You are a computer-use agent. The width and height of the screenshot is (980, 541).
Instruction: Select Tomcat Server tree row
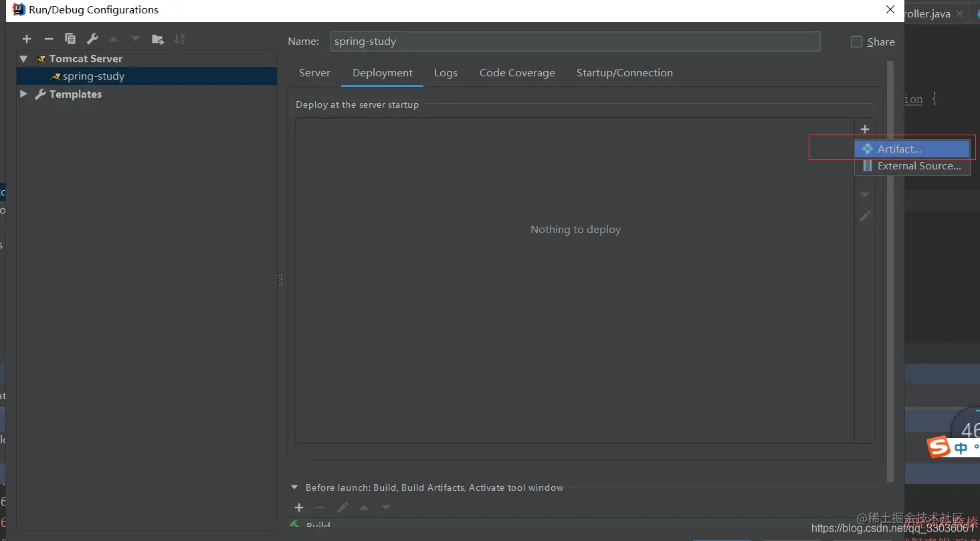[147, 59]
